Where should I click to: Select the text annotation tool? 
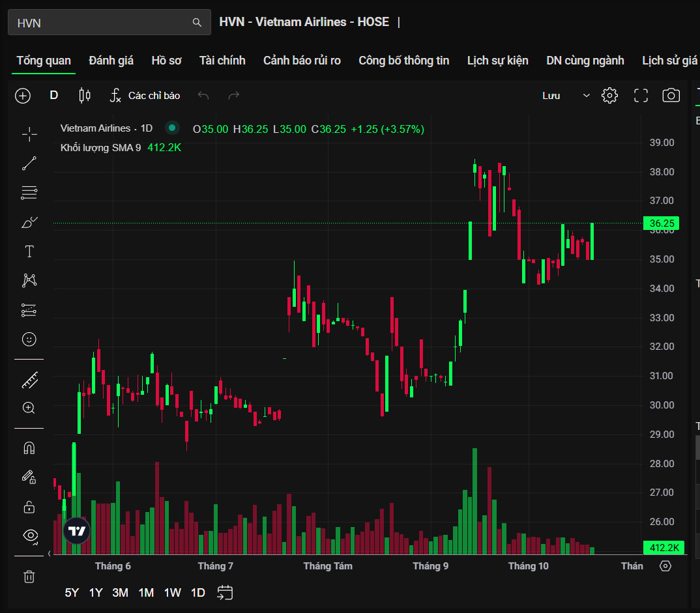pyautogui.click(x=29, y=251)
